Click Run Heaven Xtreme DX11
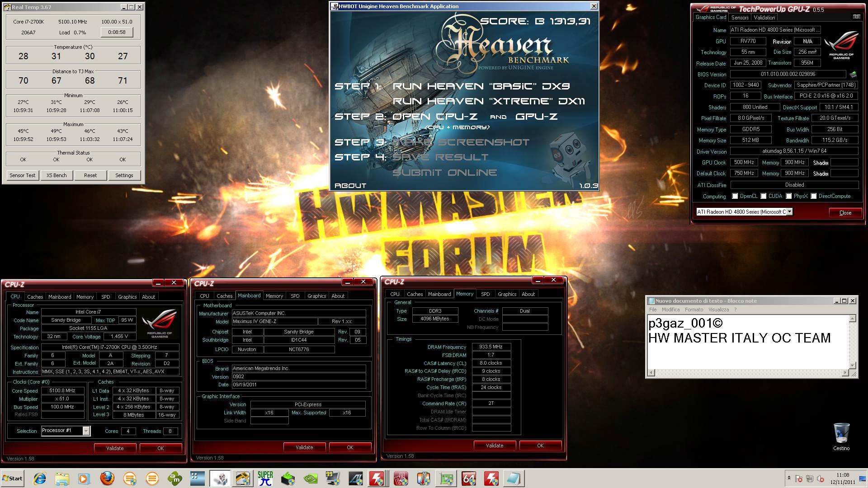The image size is (868, 488). point(489,101)
